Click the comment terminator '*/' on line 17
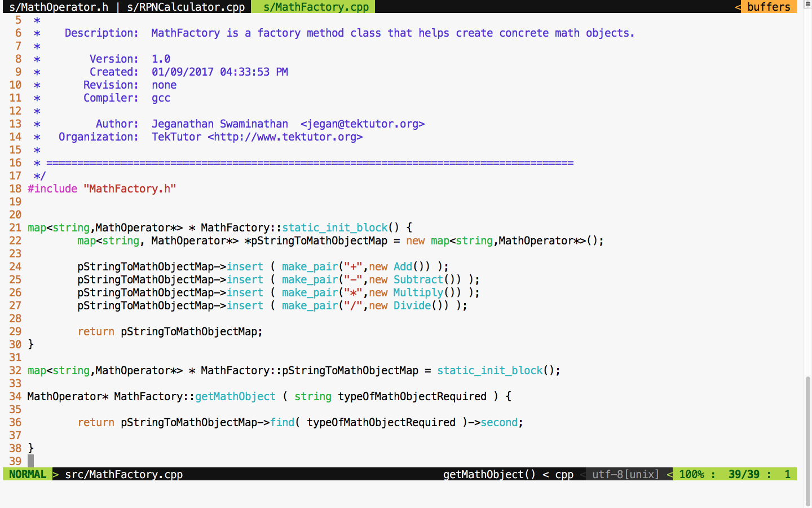 39,176
